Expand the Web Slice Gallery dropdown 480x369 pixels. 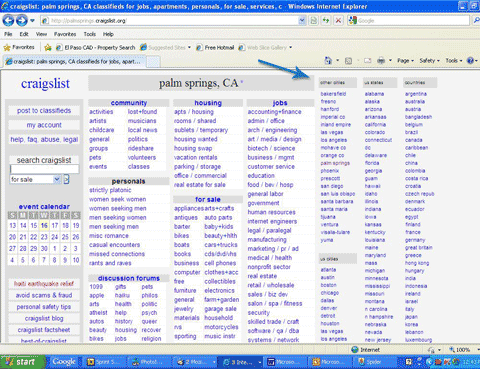291,47
